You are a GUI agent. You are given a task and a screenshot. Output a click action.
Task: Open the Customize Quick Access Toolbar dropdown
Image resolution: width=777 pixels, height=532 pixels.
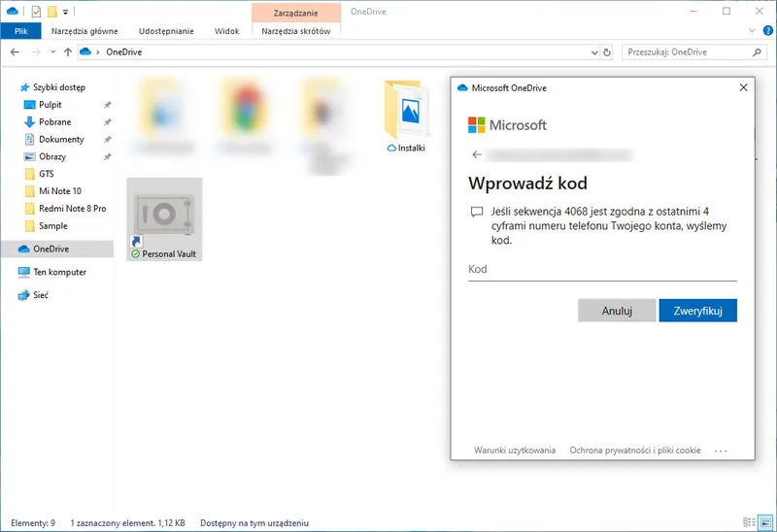pyautogui.click(x=65, y=11)
